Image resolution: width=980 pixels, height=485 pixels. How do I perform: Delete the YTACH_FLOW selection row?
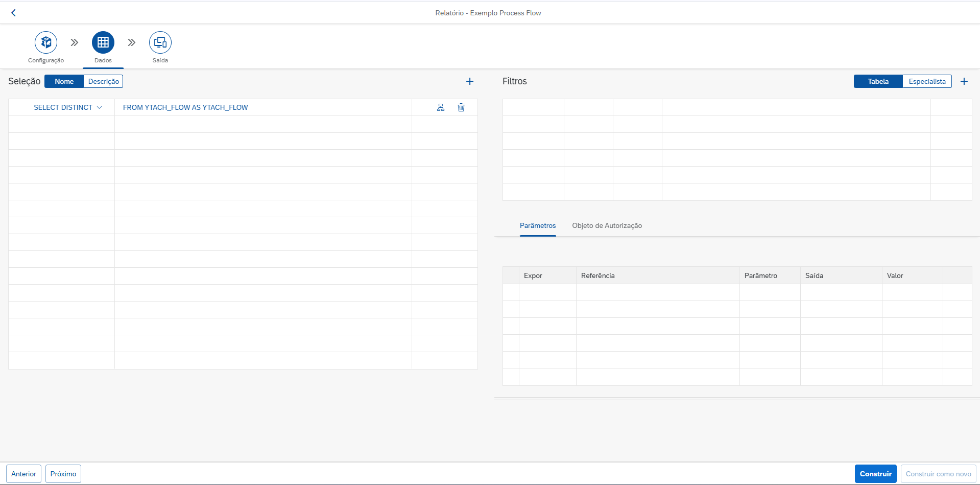461,107
